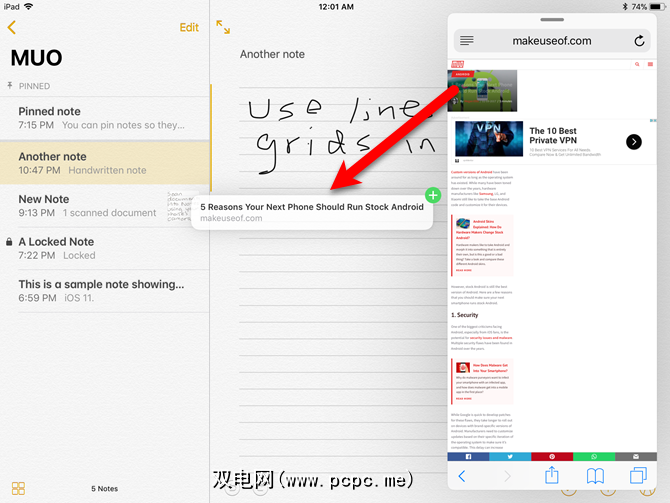This screenshot has height=503, width=670.
Task: Share the article on Pinterest
Action: coord(552,456)
